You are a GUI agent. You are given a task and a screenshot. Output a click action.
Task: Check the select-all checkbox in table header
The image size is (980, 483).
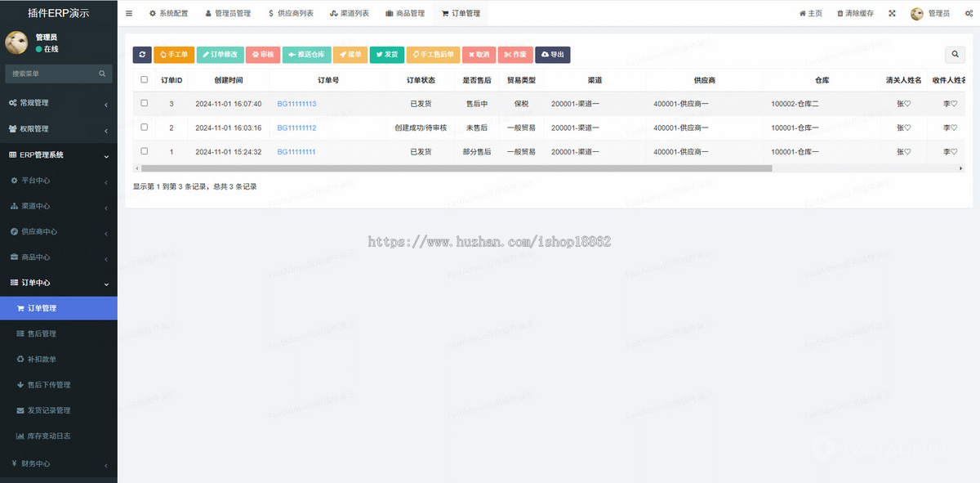[x=145, y=79]
